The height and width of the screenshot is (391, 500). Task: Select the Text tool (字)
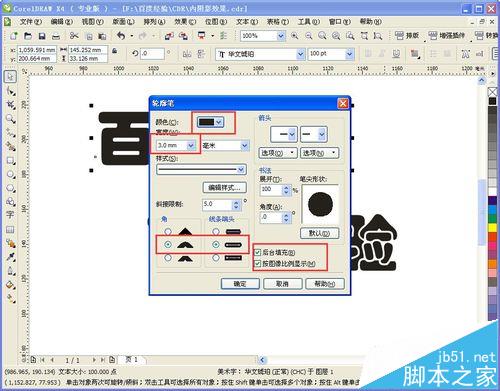click(10, 215)
